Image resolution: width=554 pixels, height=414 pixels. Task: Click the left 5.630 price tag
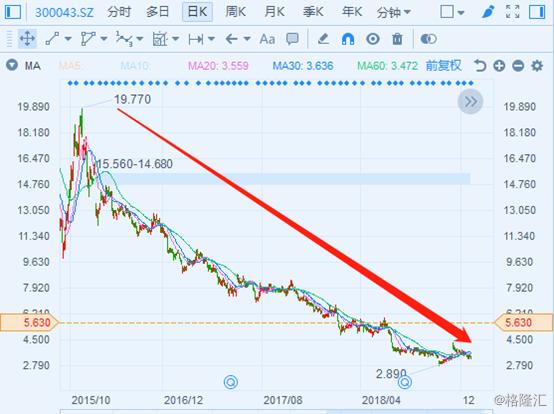30,323
